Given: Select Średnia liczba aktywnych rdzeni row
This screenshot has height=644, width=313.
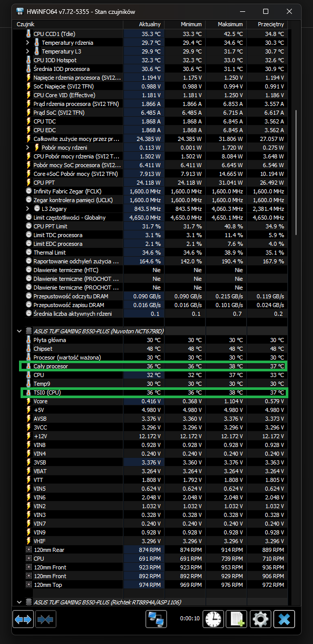Looking at the screenshot, I should click(151, 314).
